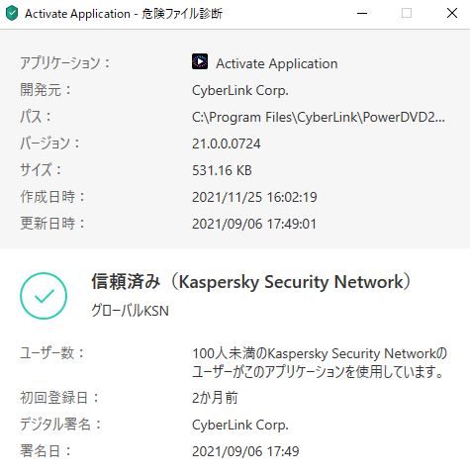Click the green trusted checkmark circle icon
The image size is (470, 476).
pos(44,296)
